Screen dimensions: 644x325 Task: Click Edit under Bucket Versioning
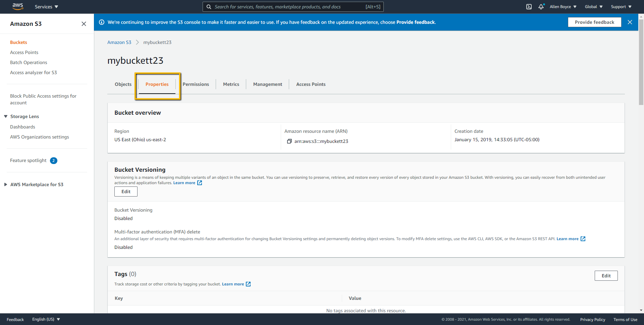(126, 192)
